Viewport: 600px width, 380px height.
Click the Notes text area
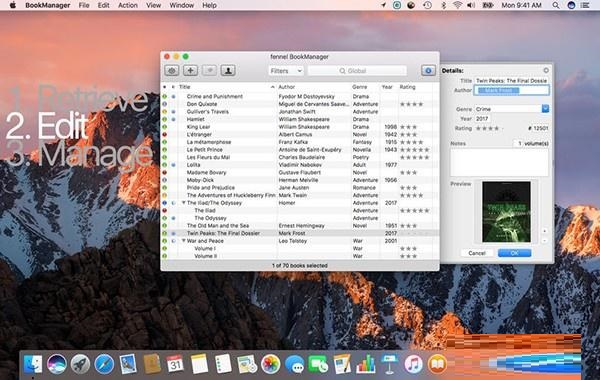click(x=499, y=162)
